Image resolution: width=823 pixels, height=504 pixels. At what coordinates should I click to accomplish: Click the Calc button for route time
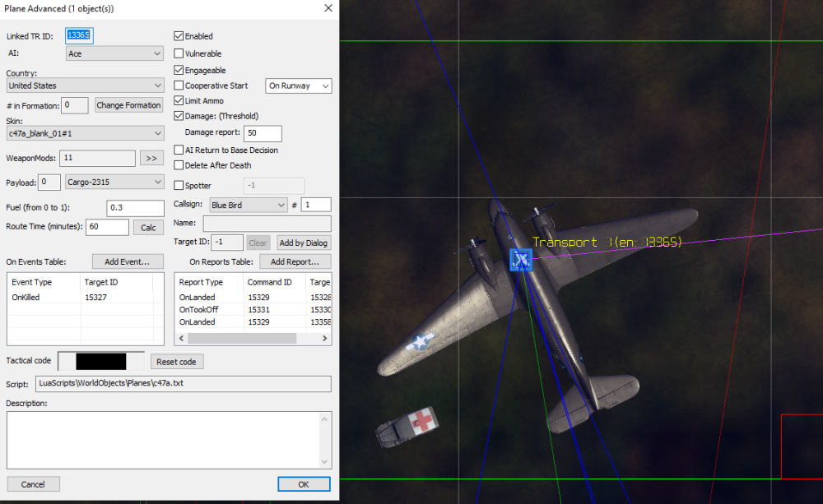click(x=148, y=228)
